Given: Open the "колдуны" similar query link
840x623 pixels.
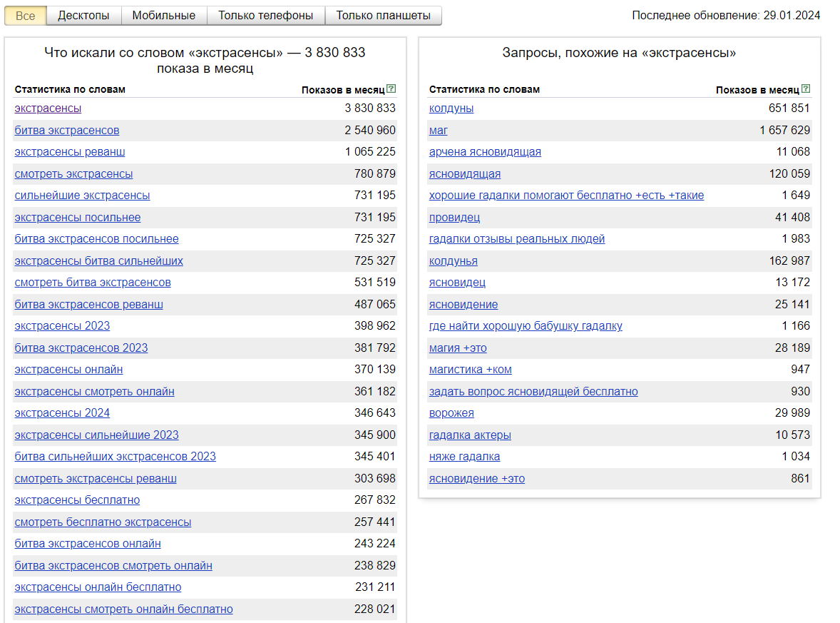Looking at the screenshot, I should coord(451,108).
